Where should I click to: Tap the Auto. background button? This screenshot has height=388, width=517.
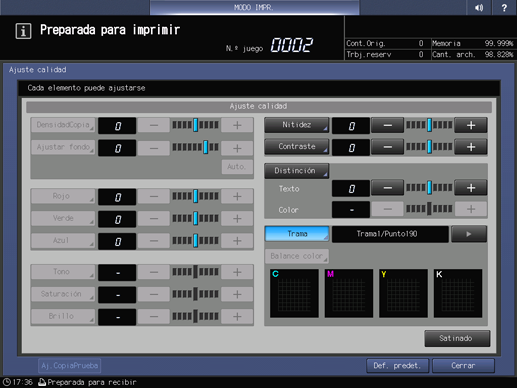(237, 167)
